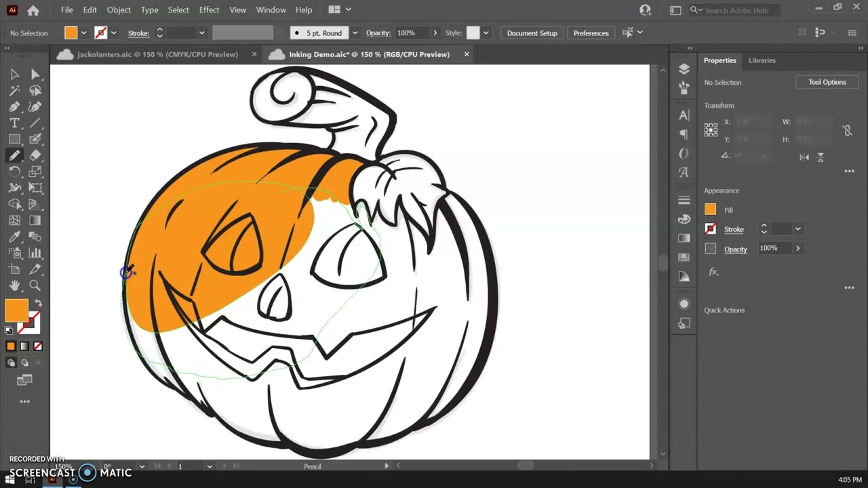Click the Tool Options button
Screen dimensions: 868x488
coord(827,82)
